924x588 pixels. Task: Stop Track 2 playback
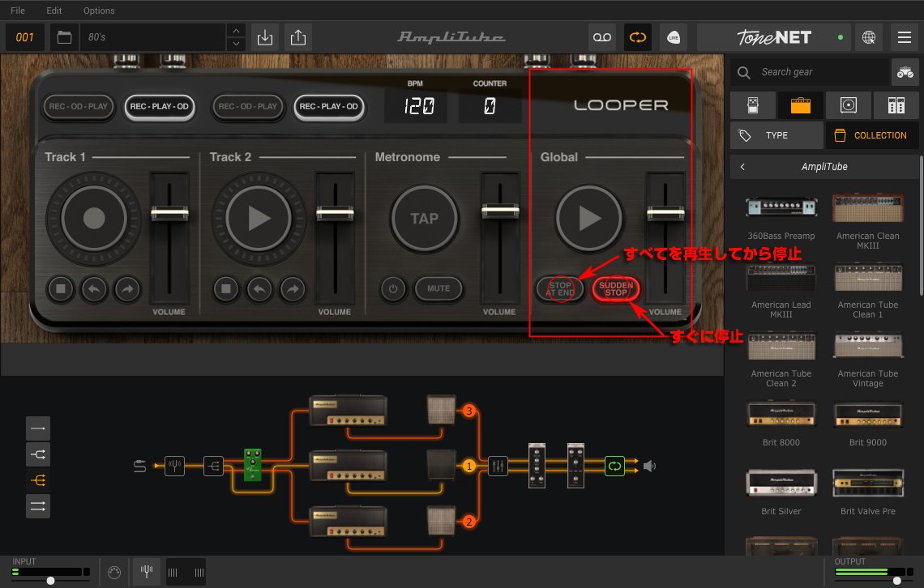coord(225,289)
